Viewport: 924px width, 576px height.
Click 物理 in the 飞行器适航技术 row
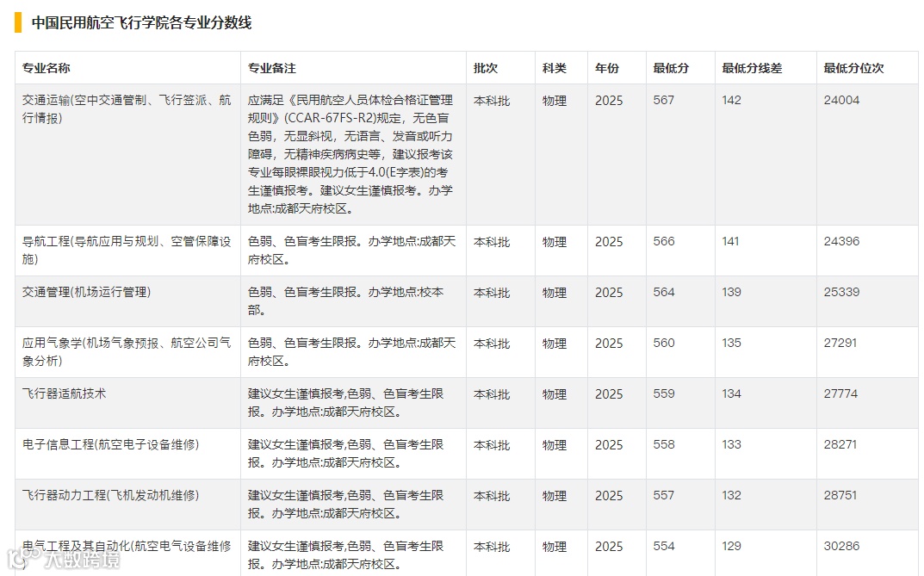(x=555, y=394)
